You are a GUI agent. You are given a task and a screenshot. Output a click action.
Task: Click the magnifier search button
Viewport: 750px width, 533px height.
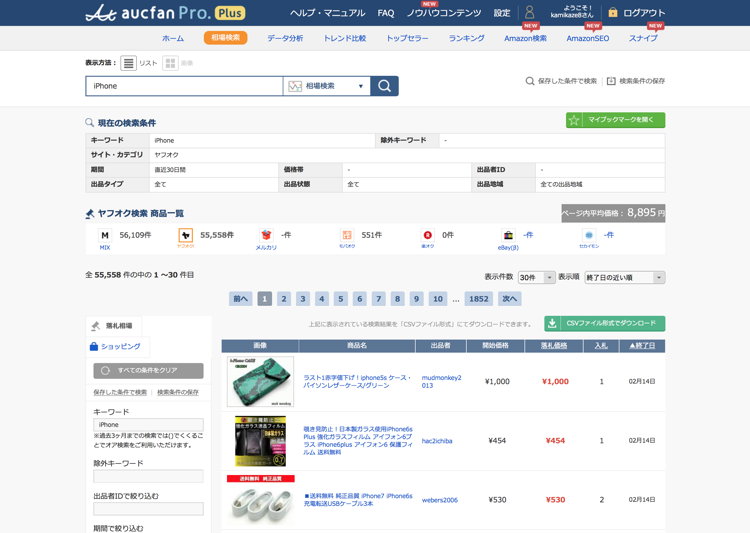(x=384, y=86)
